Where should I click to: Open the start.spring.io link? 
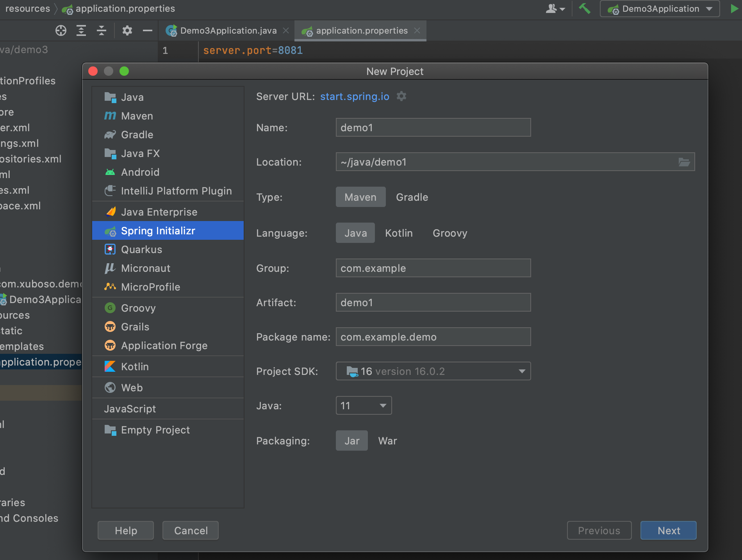pos(355,96)
